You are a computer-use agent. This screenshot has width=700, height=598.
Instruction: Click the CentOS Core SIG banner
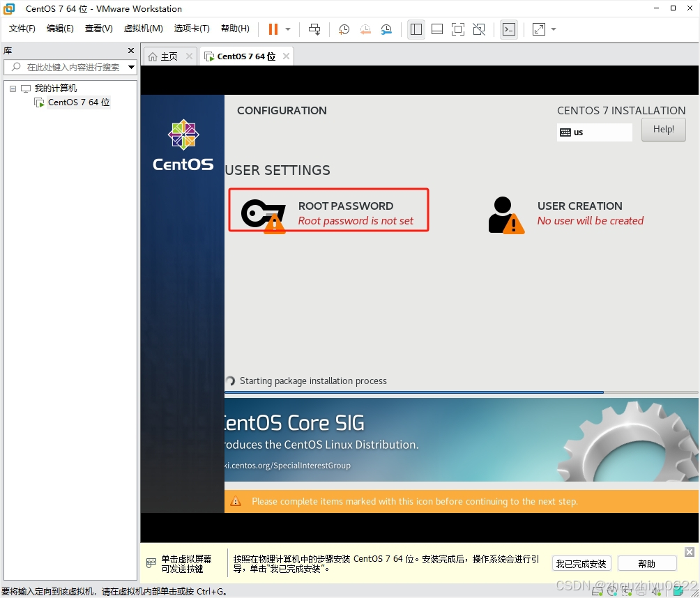pyautogui.click(x=461, y=440)
